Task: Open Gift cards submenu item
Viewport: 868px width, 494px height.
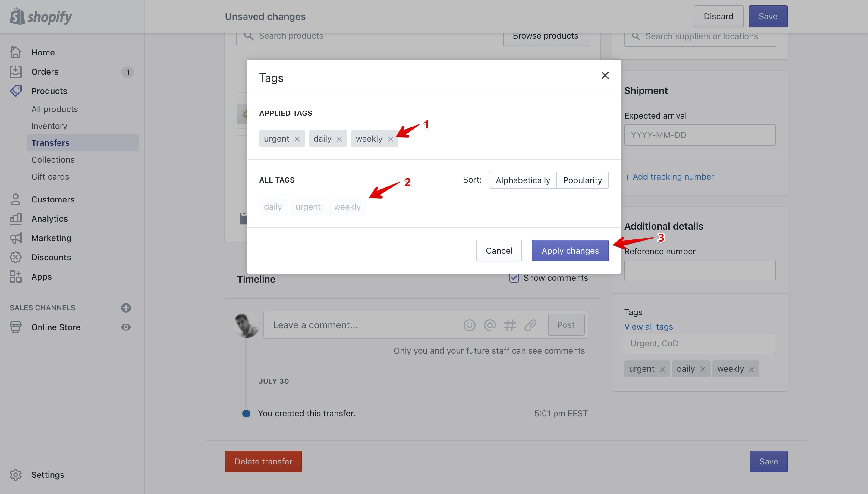Action: [50, 177]
